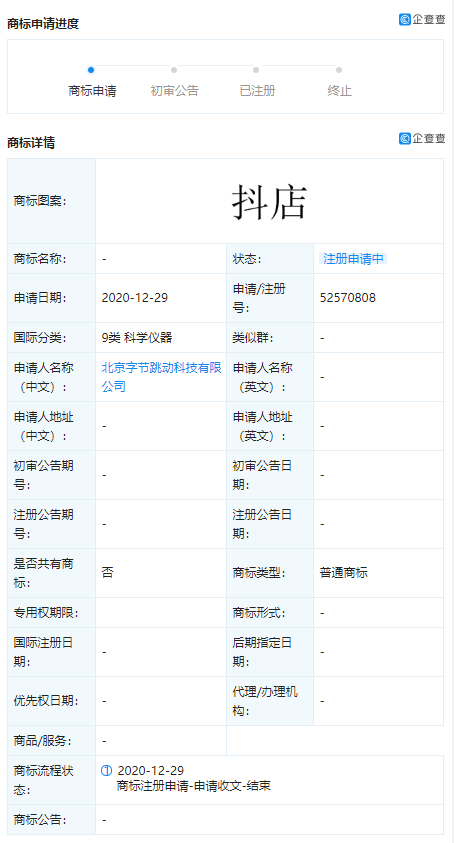Click the 已注册 step label
Image resolution: width=454 pixels, height=843 pixels.
click(257, 91)
